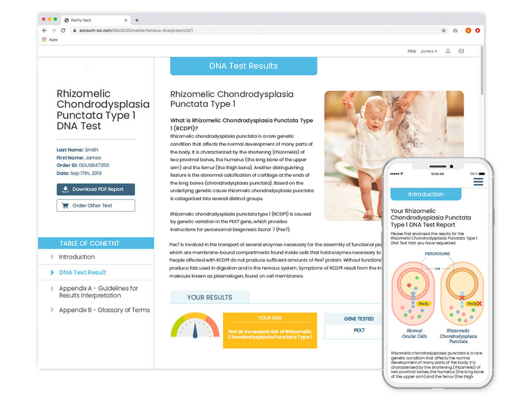Click the phone heading Your Rhizomelic Chondrodysplasia report
Viewport: 532px width, 394px height.
[431, 218]
